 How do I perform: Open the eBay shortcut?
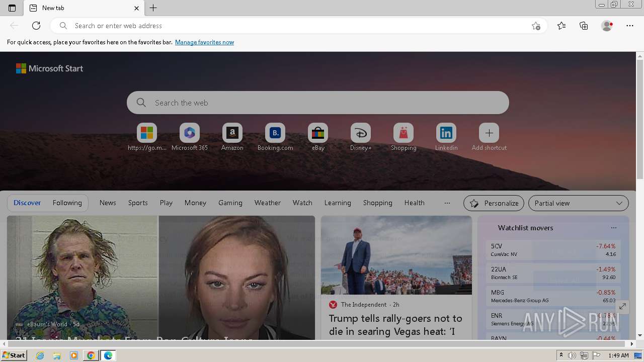tap(318, 137)
